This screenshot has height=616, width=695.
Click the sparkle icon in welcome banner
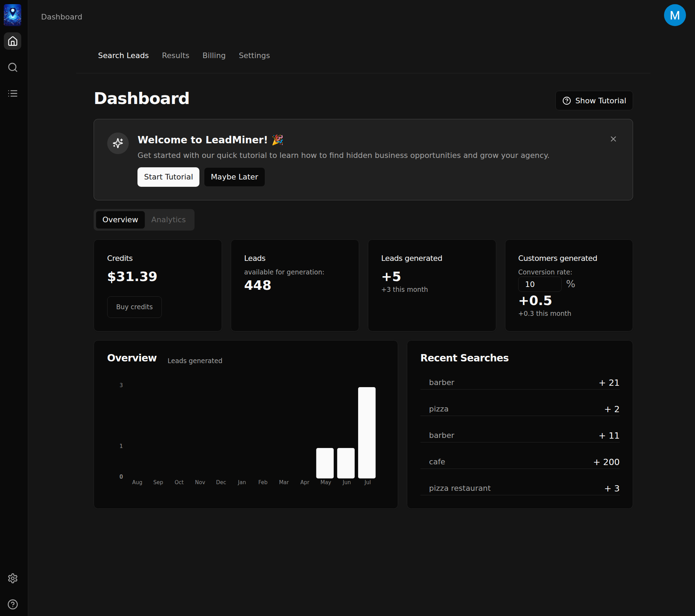(118, 143)
